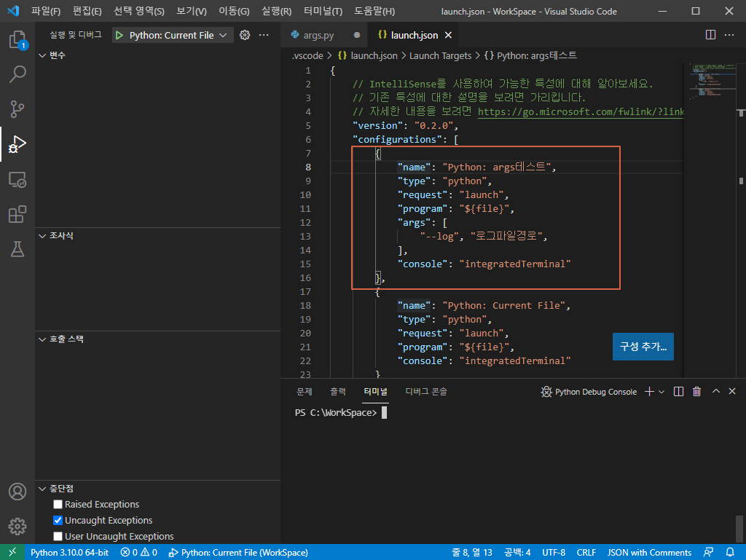Open editor more actions ellipsis
746x560 pixels.
point(729,35)
